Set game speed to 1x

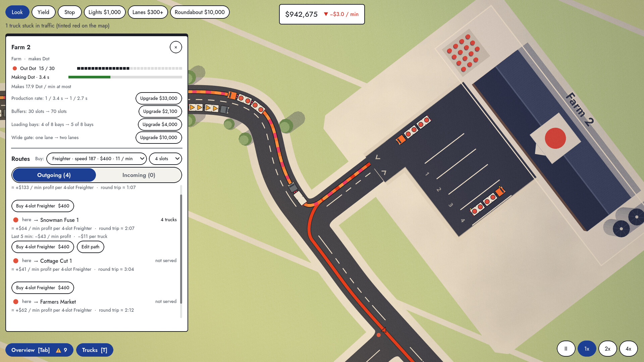point(587,349)
